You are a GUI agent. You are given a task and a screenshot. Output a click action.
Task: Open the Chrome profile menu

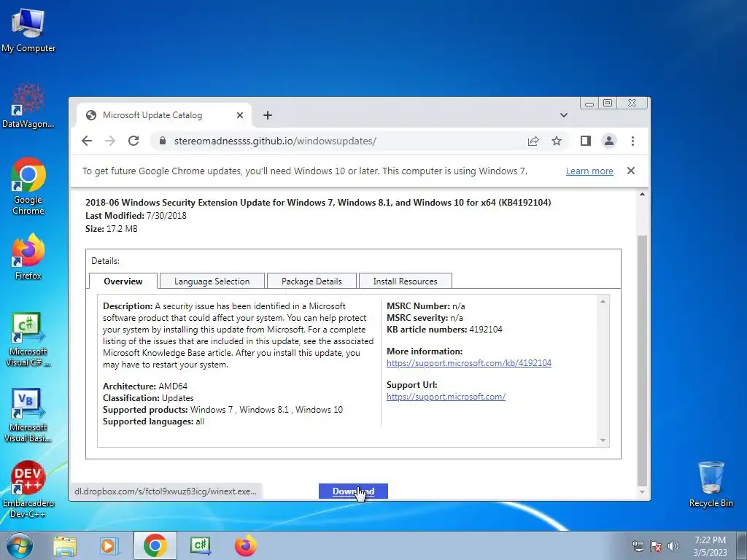coord(609,141)
